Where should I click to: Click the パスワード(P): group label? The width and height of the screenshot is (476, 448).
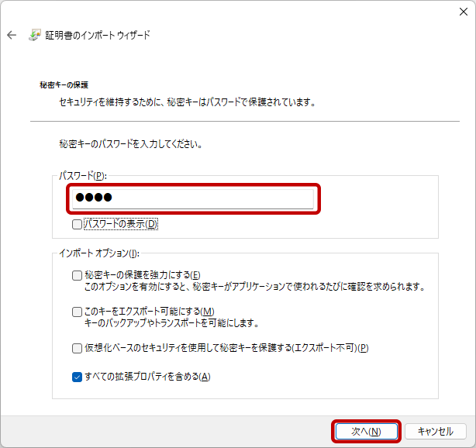(x=82, y=176)
